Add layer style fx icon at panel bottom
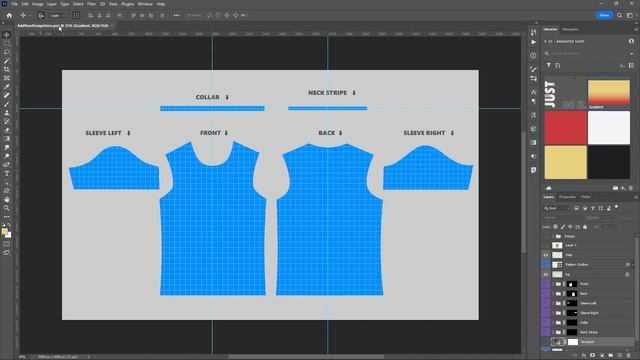The image size is (640, 360). [x=584, y=356]
